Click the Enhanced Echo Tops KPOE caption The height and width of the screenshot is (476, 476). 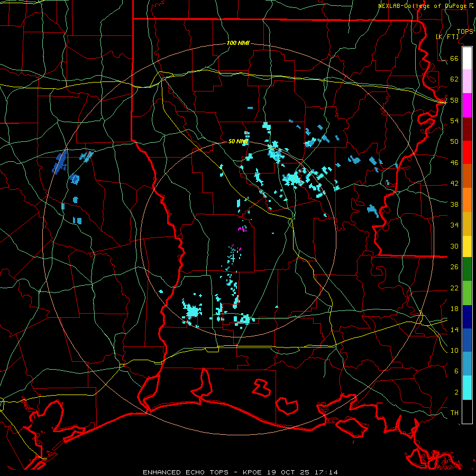click(x=240, y=472)
